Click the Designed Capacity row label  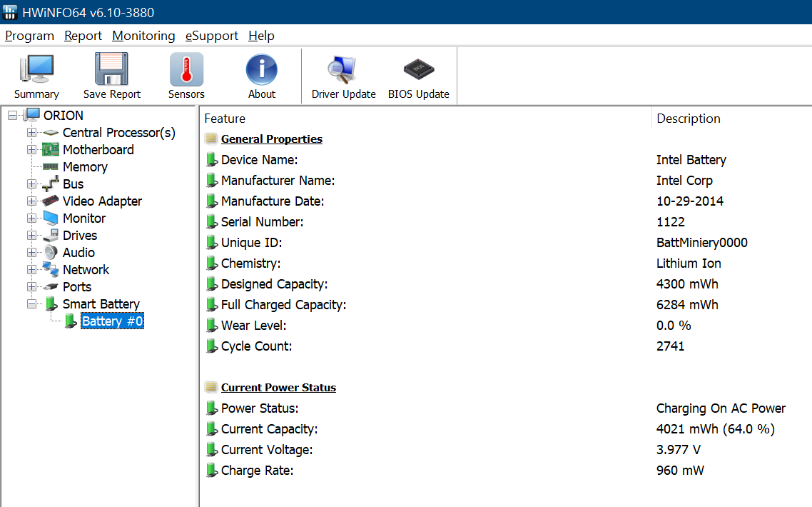click(275, 284)
